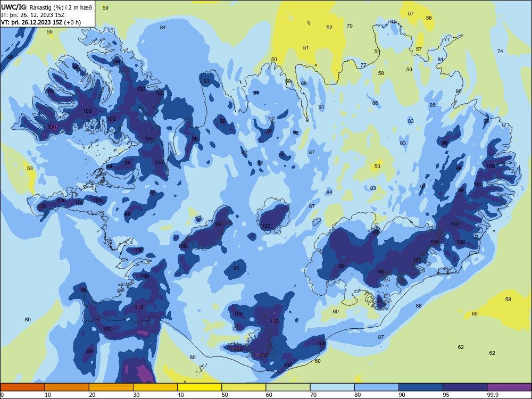
Task: Click the title 'UWC/IG: Rakastig (%) í 2 m hæð'
Action: pos(46,7)
